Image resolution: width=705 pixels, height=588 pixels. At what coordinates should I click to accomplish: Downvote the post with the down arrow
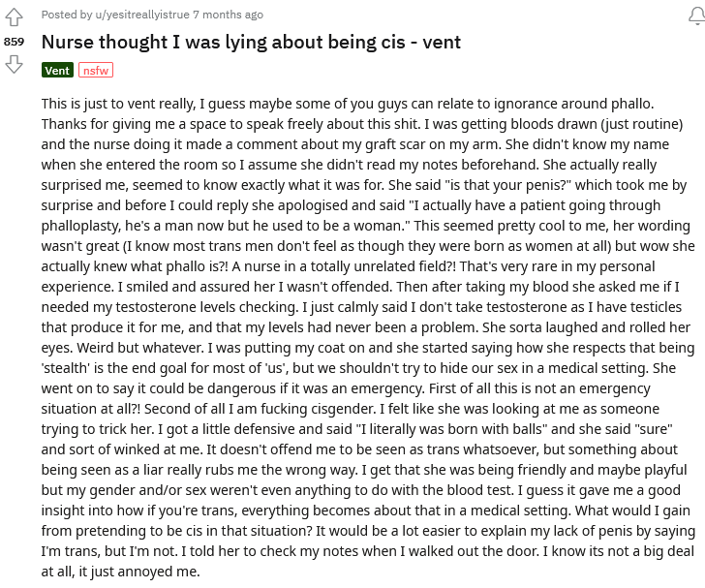pos(14,64)
